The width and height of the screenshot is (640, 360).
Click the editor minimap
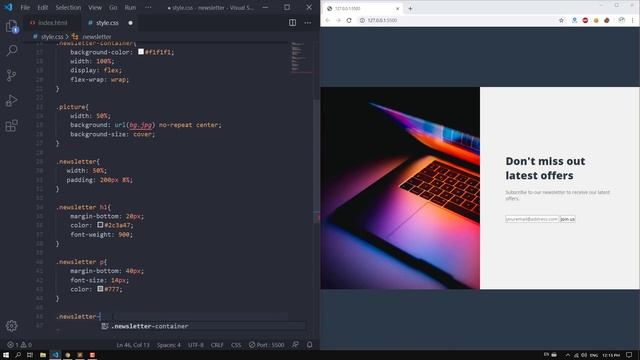click(302, 57)
